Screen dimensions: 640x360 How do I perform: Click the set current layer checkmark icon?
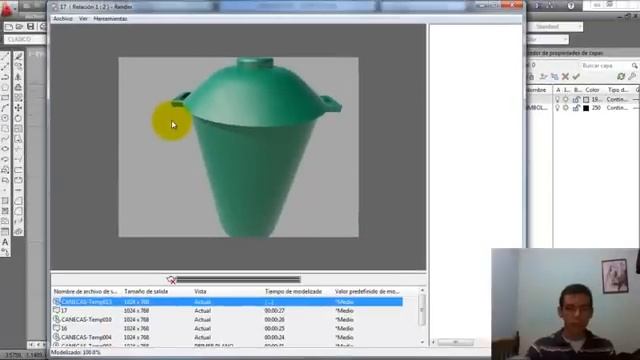[576, 76]
